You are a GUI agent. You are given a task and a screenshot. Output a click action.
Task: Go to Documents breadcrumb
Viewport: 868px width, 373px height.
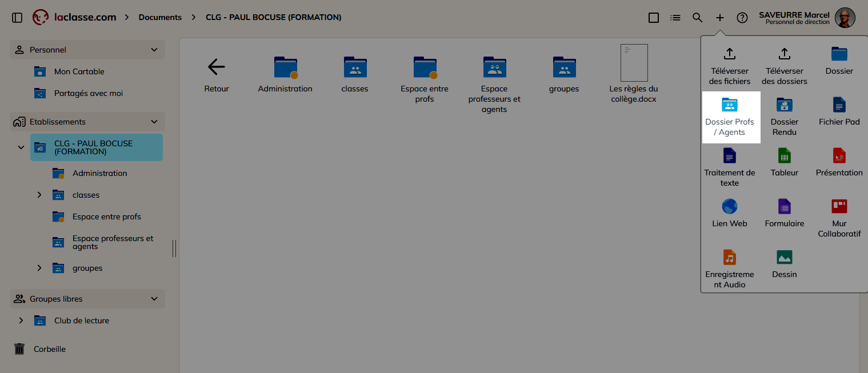coord(160,17)
